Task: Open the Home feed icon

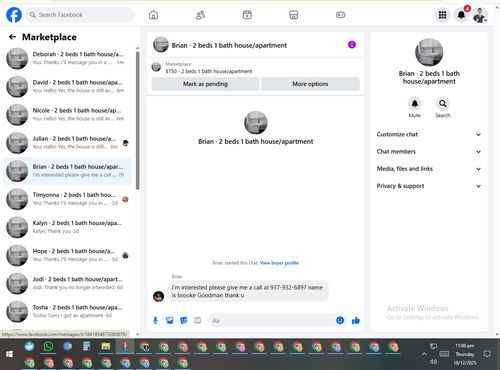Action: point(153,15)
